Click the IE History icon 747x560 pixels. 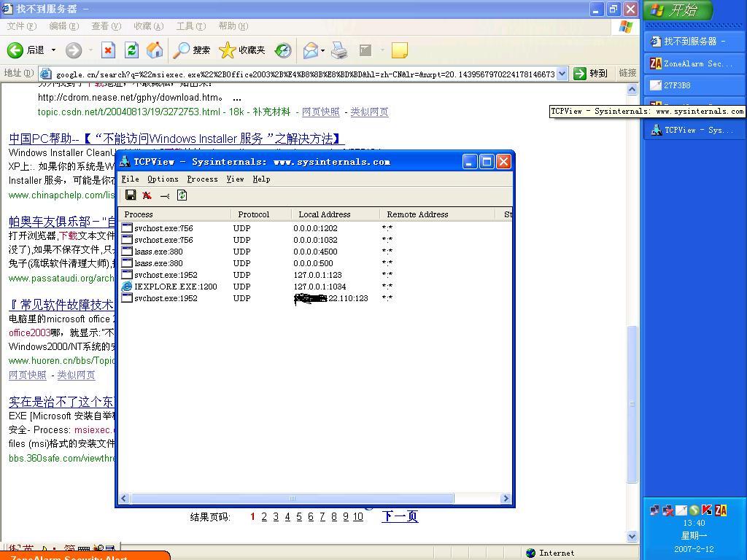coord(283,50)
